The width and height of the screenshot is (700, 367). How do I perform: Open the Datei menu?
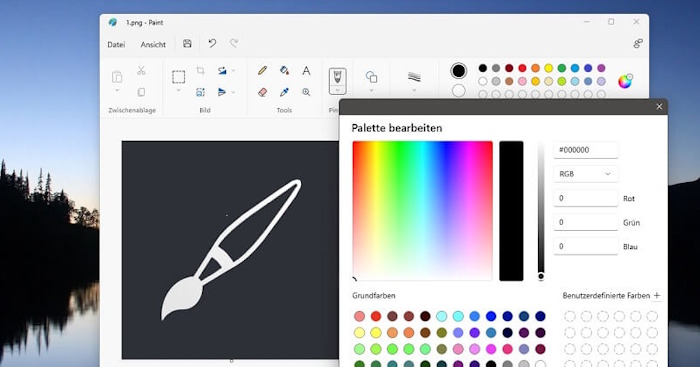tap(116, 45)
